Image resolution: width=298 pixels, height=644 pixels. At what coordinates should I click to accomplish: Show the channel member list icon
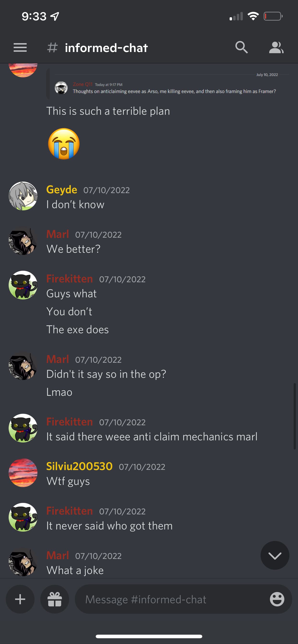click(x=276, y=47)
